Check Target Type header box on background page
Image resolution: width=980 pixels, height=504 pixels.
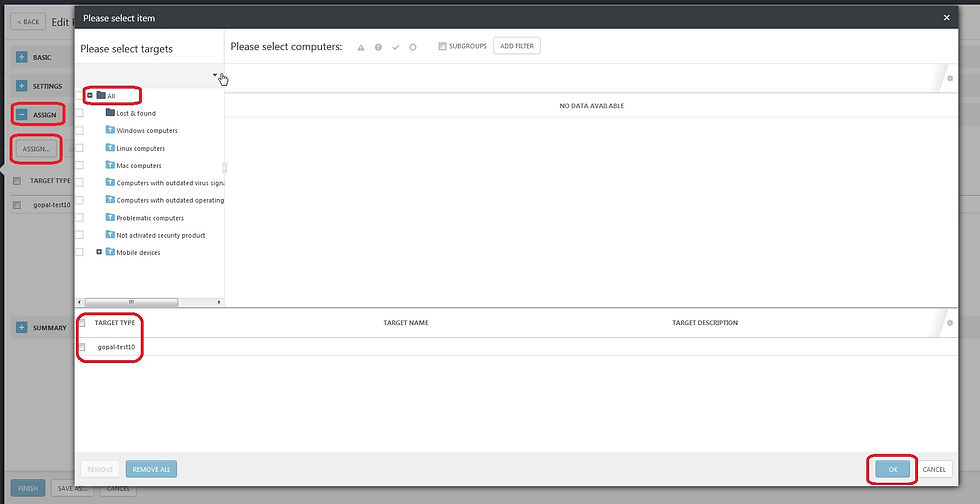(17, 181)
